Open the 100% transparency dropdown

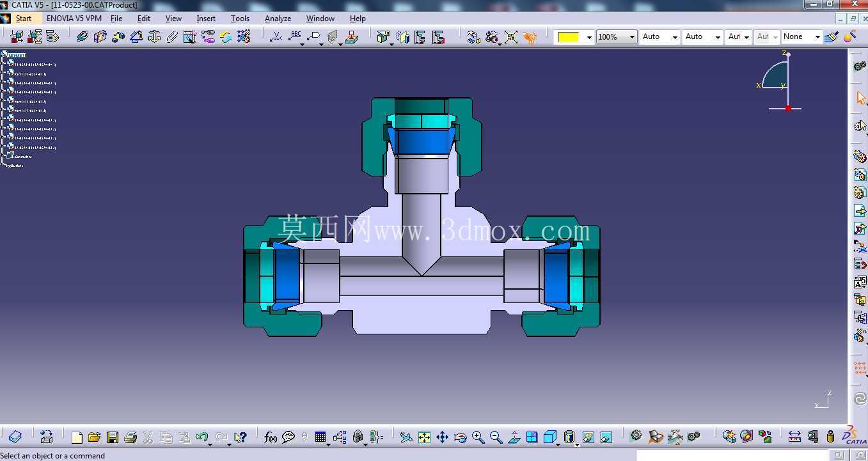pyautogui.click(x=617, y=37)
